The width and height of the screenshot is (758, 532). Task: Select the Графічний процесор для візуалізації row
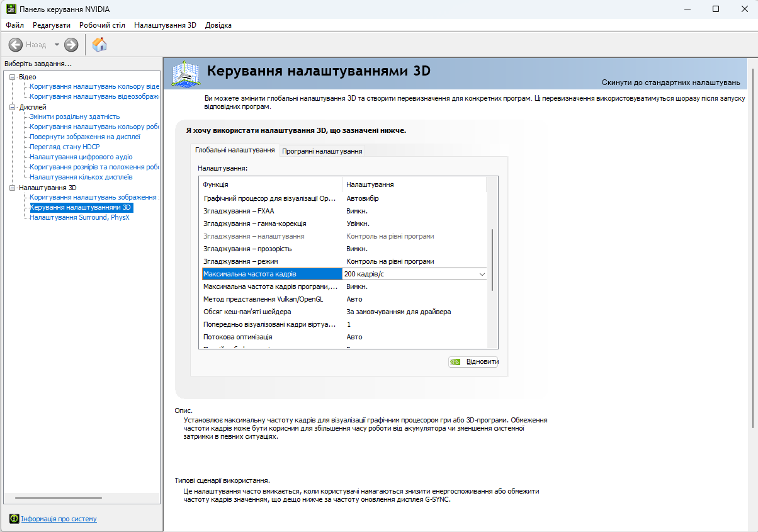(344, 198)
